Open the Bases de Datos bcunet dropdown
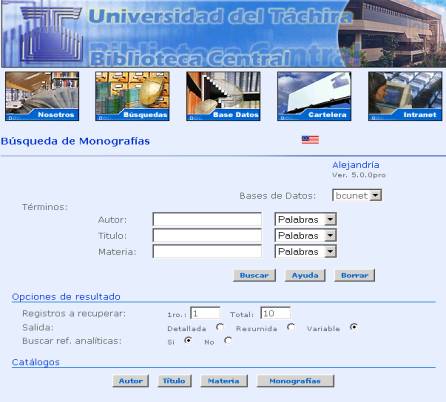 (357, 195)
